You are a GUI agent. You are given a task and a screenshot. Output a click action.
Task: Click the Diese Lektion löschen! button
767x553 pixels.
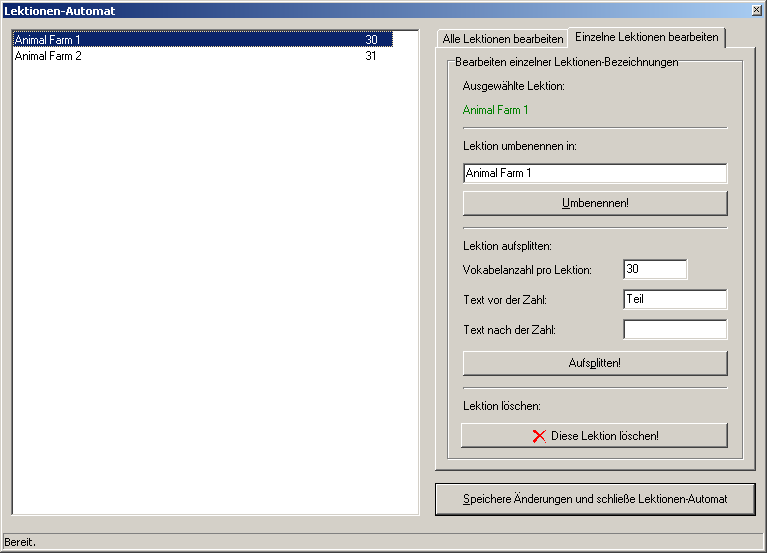[594, 436]
